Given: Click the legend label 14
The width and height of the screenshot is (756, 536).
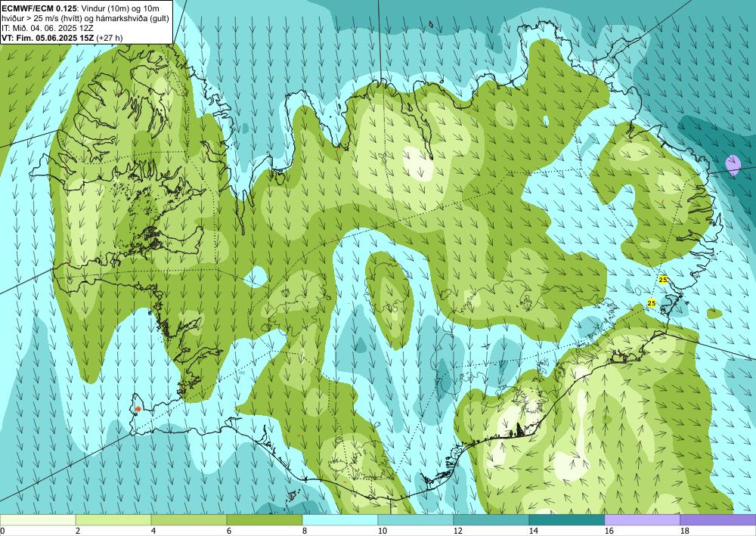Looking at the screenshot, I should pyautogui.click(x=533, y=531).
